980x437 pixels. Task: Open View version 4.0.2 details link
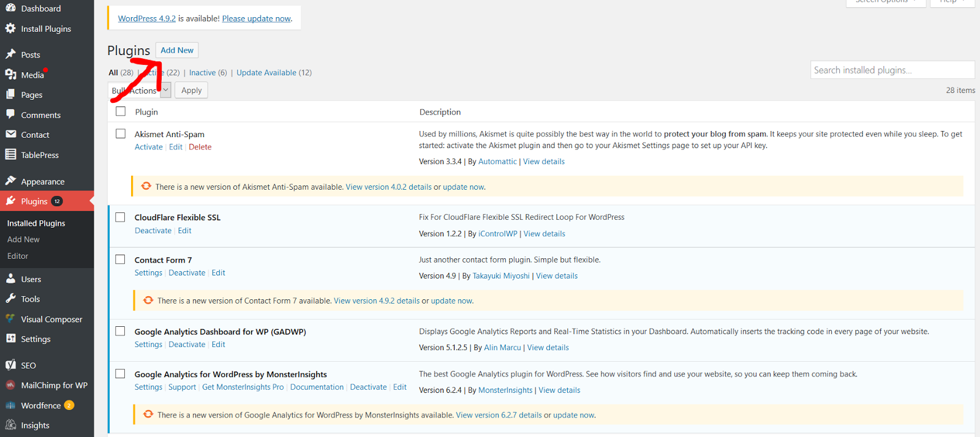(x=388, y=187)
